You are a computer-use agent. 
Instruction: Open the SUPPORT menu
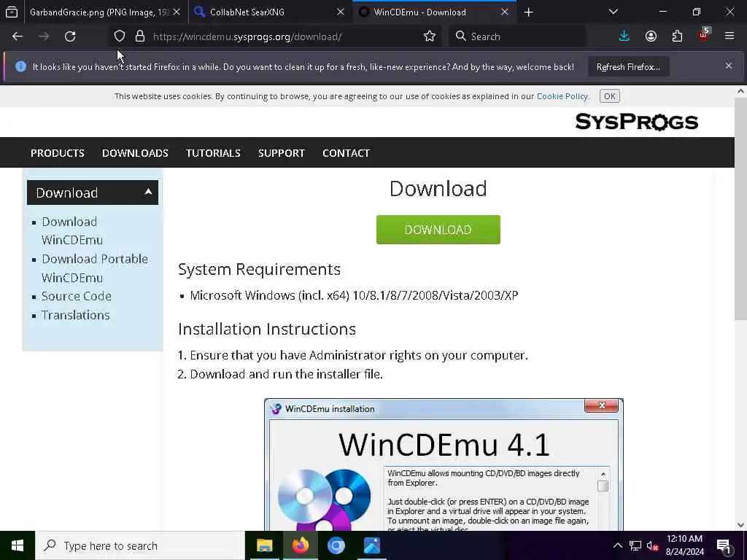click(281, 153)
